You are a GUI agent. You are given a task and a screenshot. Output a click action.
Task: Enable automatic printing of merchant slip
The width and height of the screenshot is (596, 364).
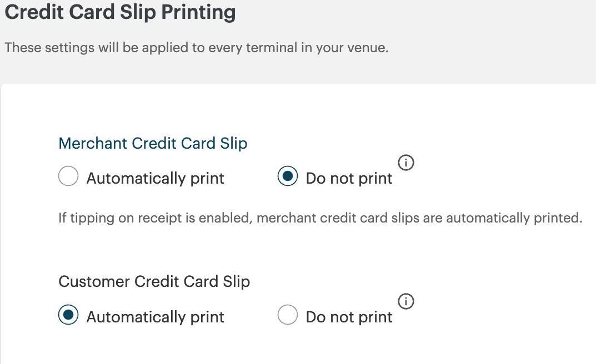tap(68, 177)
